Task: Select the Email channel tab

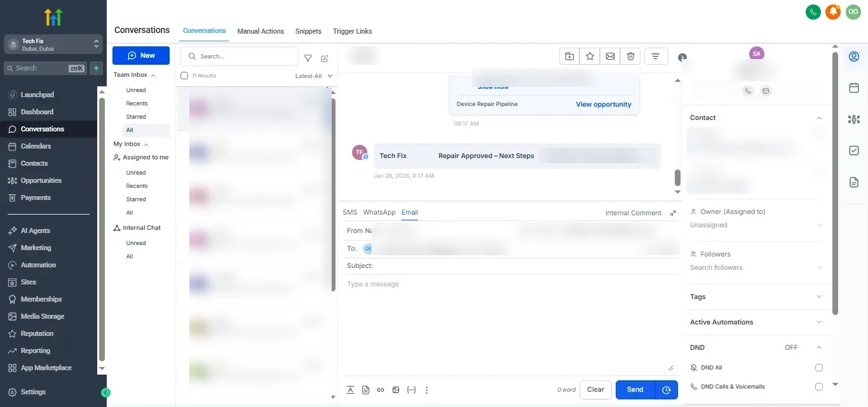Action: [x=410, y=212]
